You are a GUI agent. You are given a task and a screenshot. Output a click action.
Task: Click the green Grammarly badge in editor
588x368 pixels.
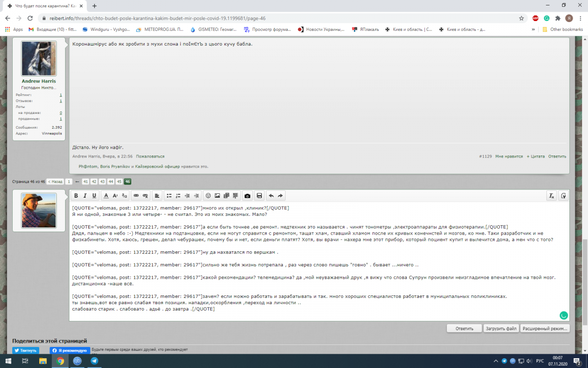[563, 315]
